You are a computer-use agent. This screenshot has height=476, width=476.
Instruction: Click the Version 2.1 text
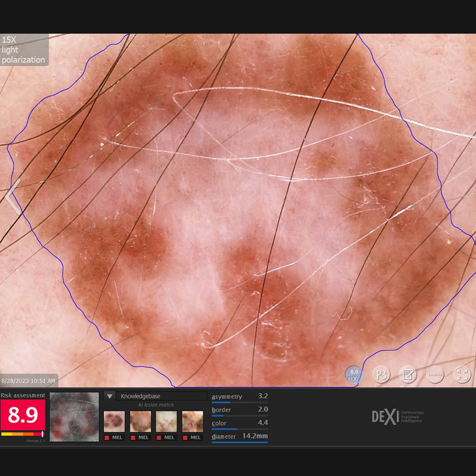tap(36, 441)
